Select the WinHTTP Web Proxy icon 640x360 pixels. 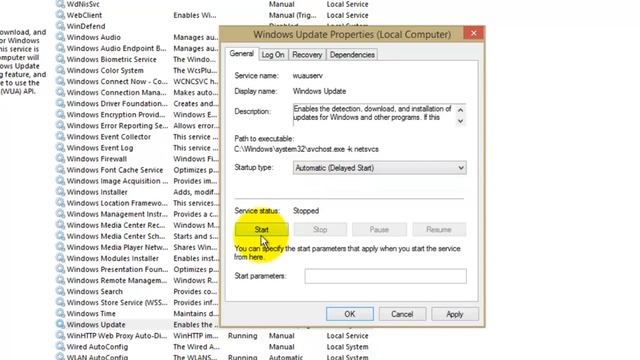point(60,336)
